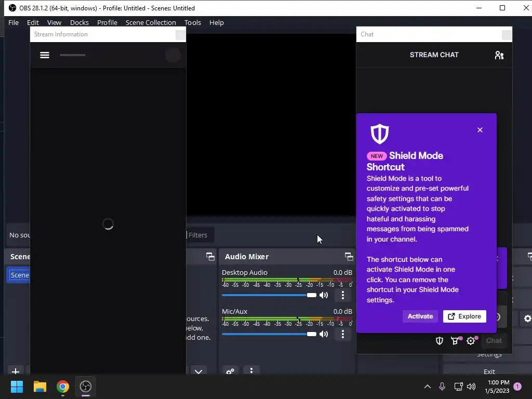
Task: Open the Stream Information hamburger menu
Action: tap(45, 55)
